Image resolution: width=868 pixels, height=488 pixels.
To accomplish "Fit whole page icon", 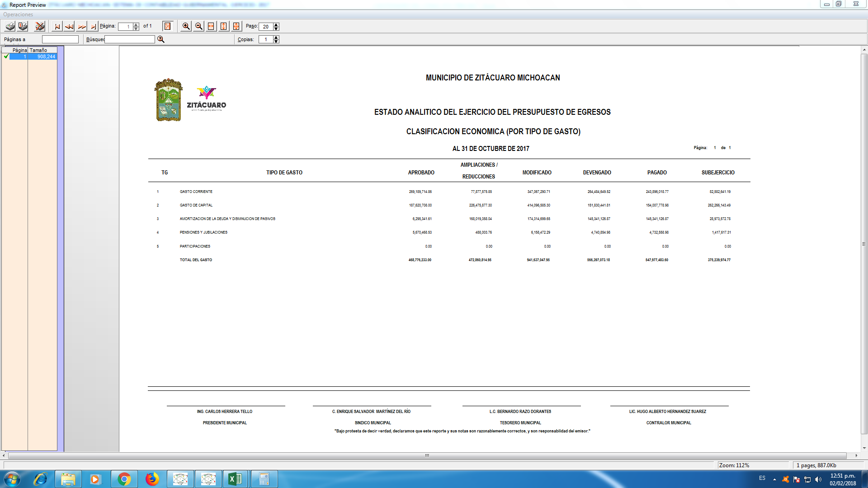I will coord(236,26).
